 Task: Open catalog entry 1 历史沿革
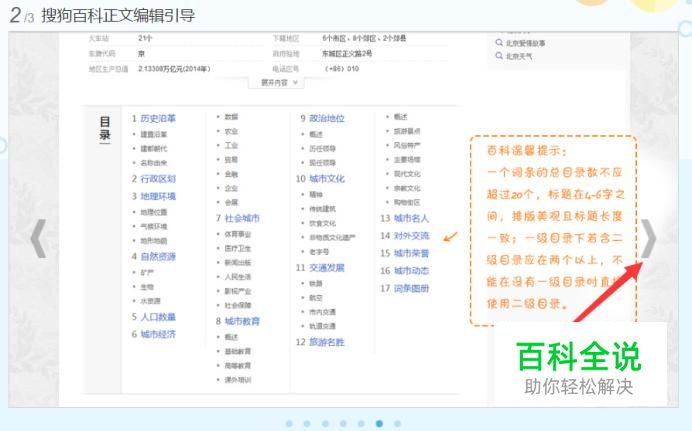pyautogui.click(x=158, y=118)
